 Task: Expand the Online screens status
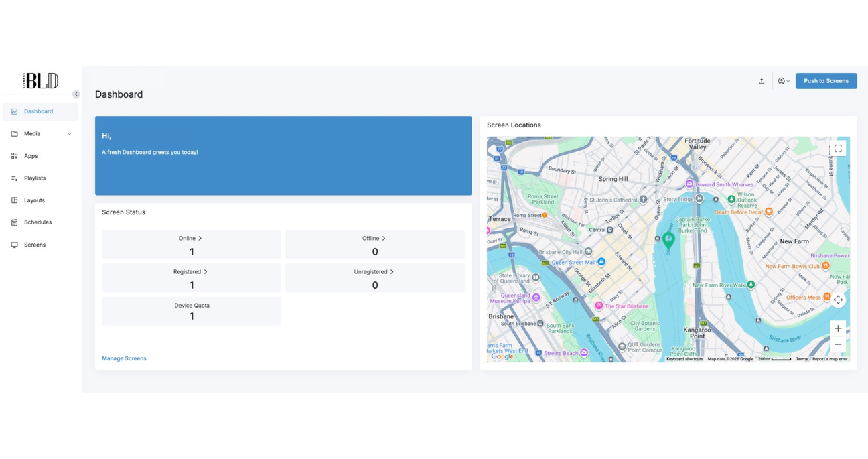tap(191, 239)
